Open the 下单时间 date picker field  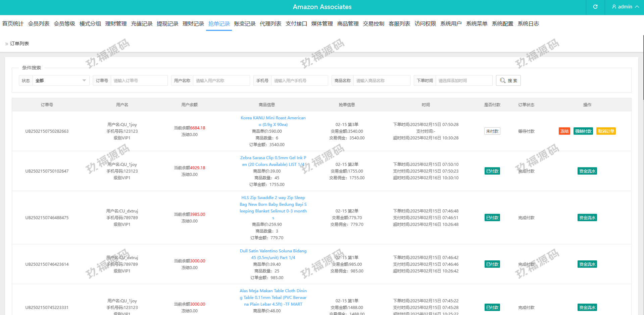[x=463, y=80]
